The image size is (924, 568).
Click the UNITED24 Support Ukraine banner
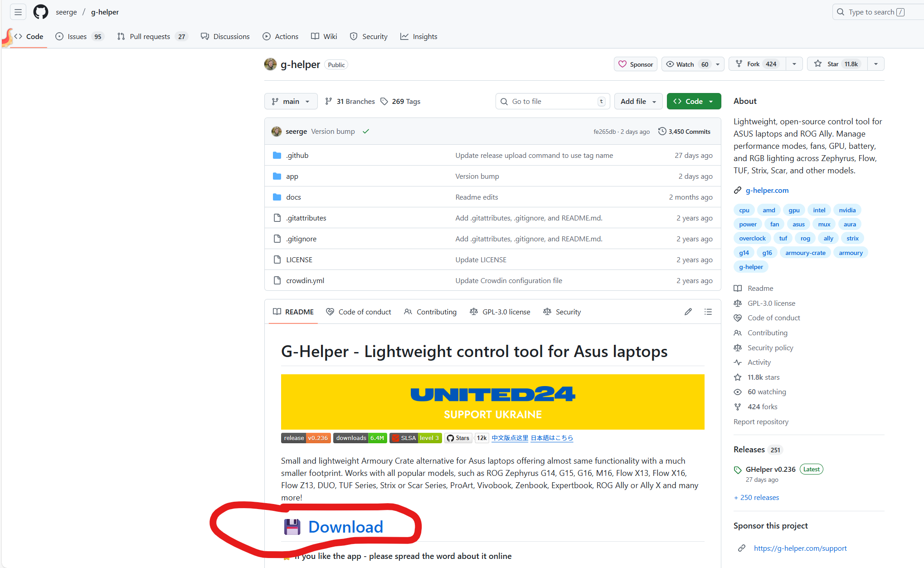pos(492,402)
